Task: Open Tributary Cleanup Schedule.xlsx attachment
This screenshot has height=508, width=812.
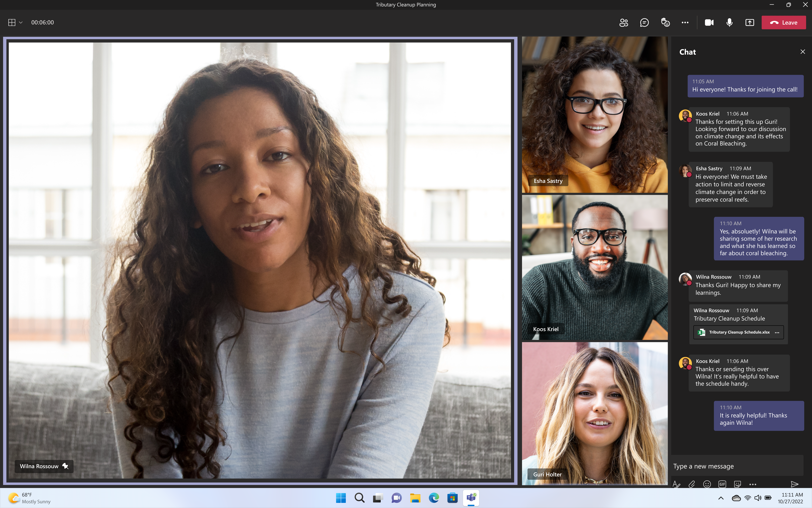Action: point(739,332)
